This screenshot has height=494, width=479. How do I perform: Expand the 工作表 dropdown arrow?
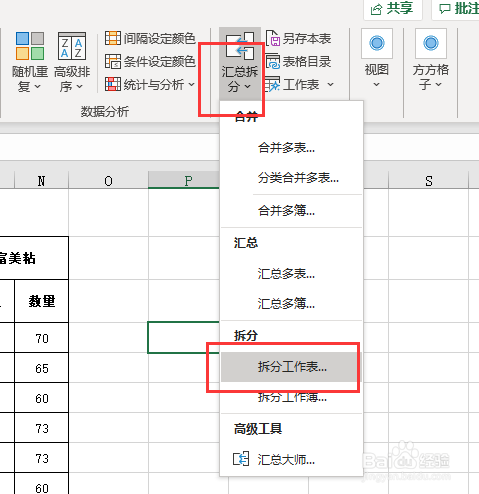(x=330, y=84)
